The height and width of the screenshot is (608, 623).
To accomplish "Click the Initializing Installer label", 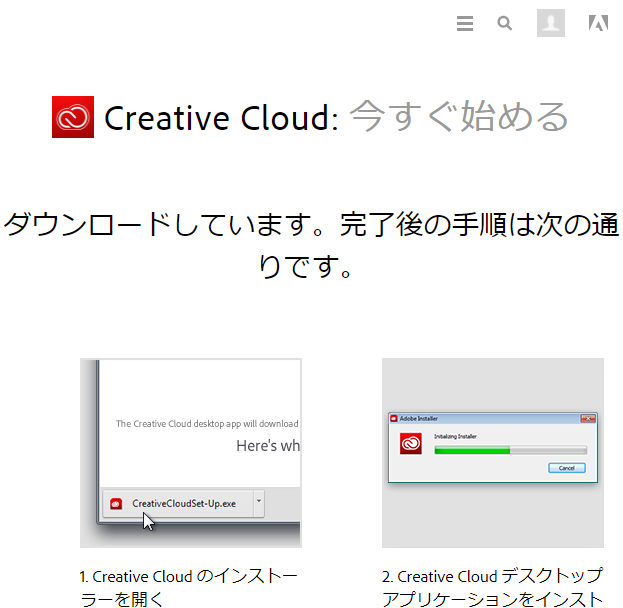I will pyautogui.click(x=455, y=436).
